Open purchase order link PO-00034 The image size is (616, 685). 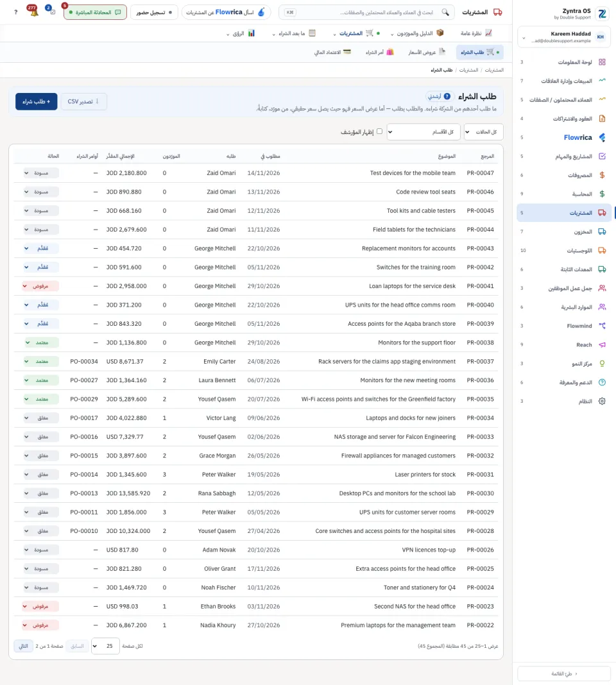click(x=84, y=362)
